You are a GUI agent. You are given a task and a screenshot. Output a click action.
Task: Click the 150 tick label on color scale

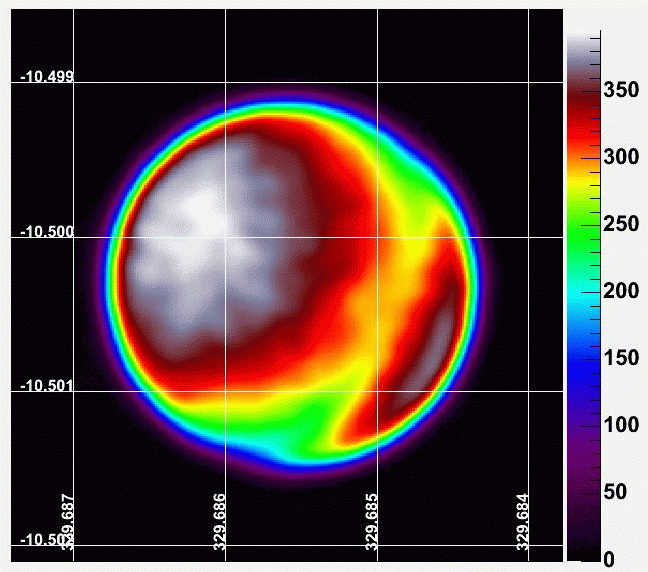[x=621, y=358]
